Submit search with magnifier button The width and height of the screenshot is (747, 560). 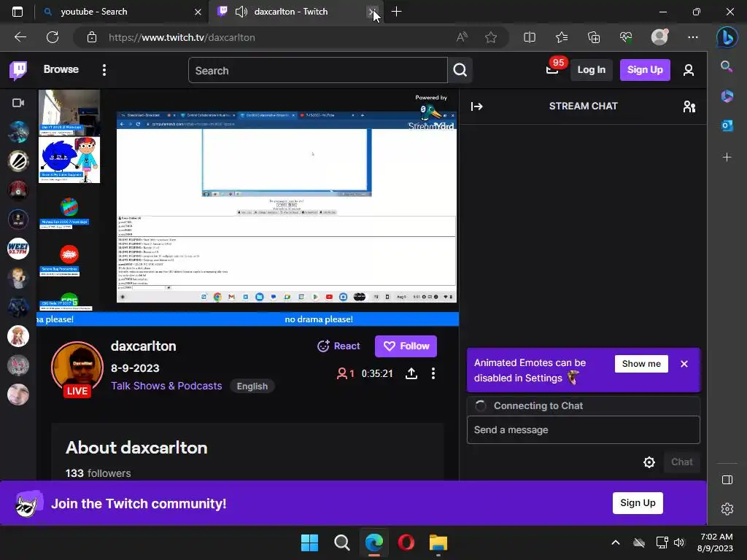[x=460, y=71]
